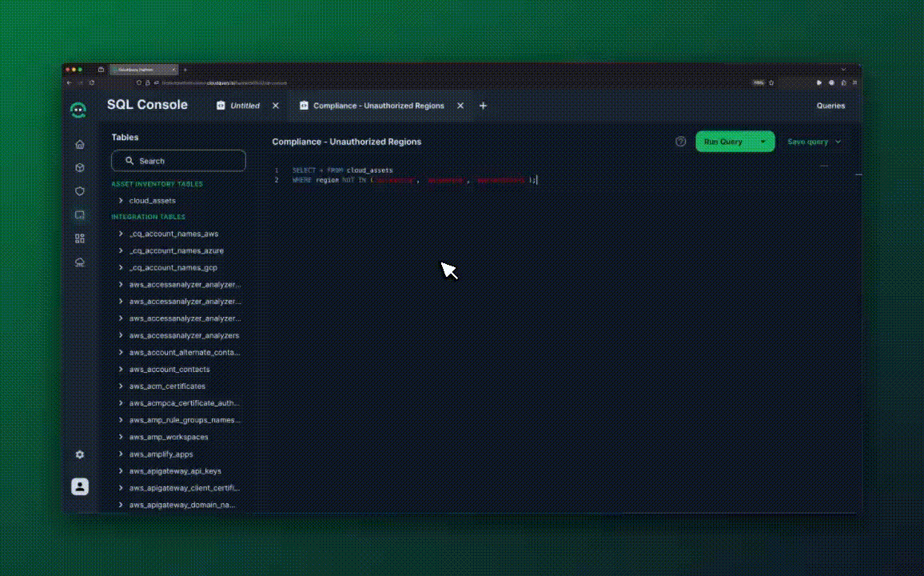Viewport: 924px width, 576px height.
Task: Bookmark the page with the star icon
Action: tap(771, 83)
